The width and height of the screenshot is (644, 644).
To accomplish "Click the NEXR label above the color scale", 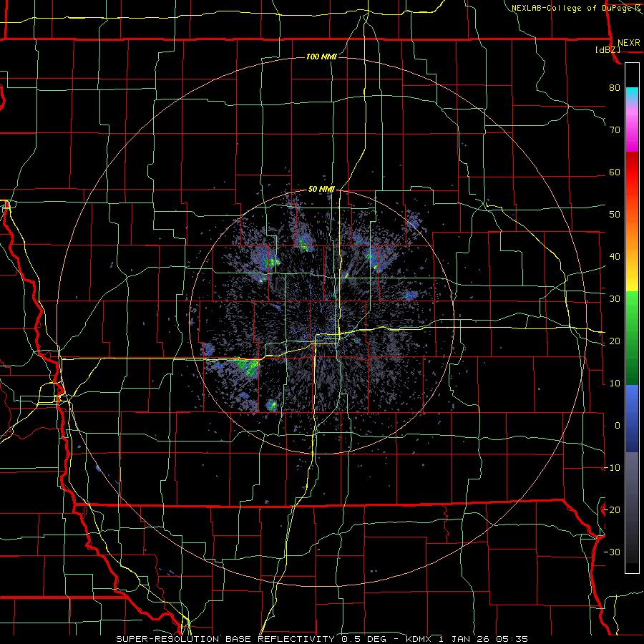I will (x=628, y=43).
